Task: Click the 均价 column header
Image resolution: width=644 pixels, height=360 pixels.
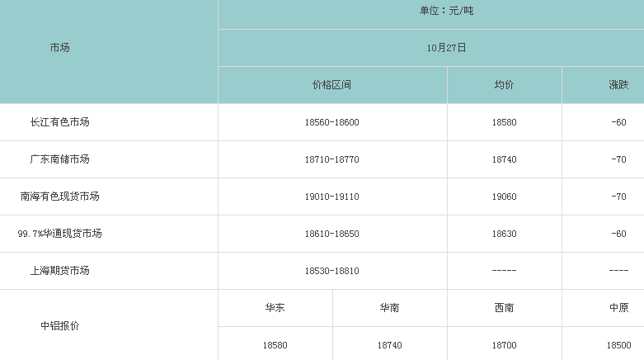Action: pos(504,85)
